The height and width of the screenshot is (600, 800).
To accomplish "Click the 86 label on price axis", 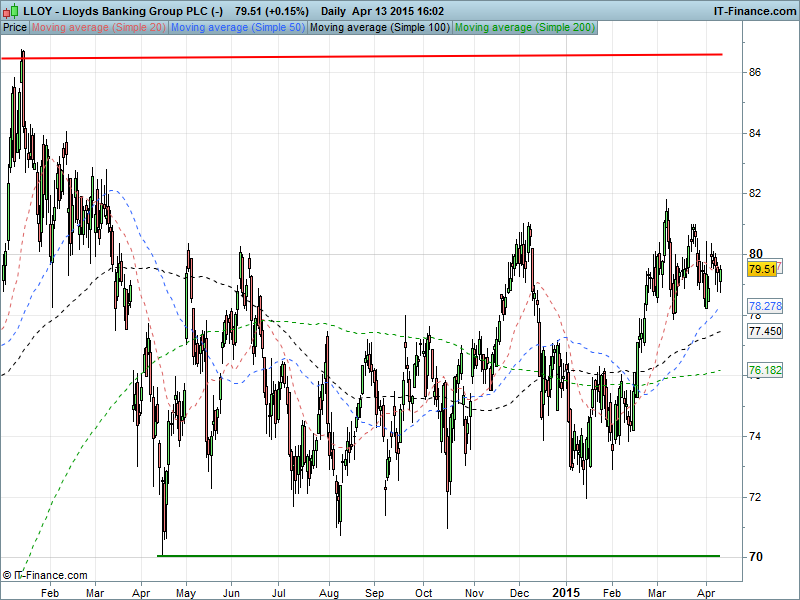I will tap(756, 72).
